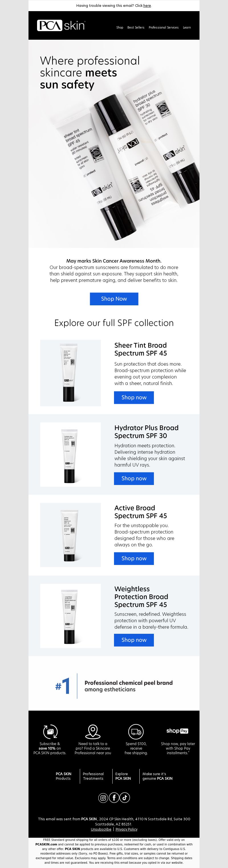Click the location pin skincare professional icon
The height and width of the screenshot is (868, 228).
[93, 731]
